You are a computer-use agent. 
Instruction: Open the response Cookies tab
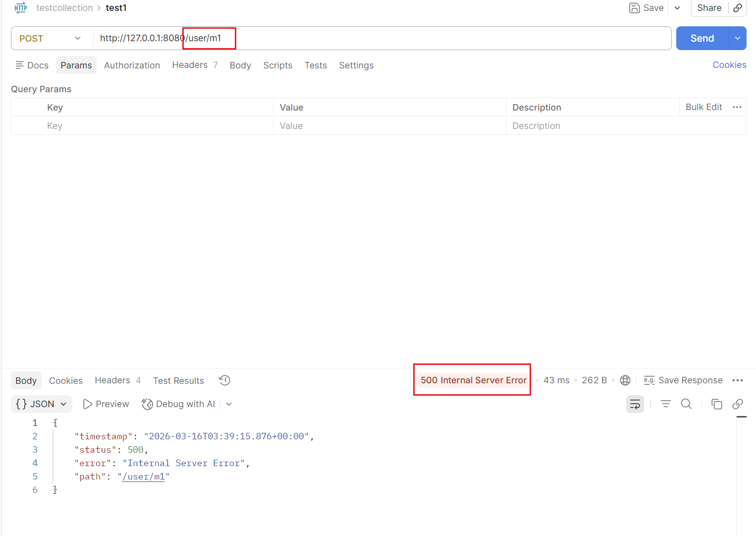(66, 381)
